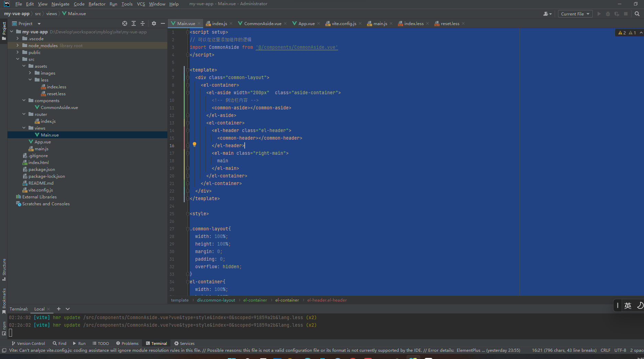Click the warnings indicator in editor corner

point(627,33)
